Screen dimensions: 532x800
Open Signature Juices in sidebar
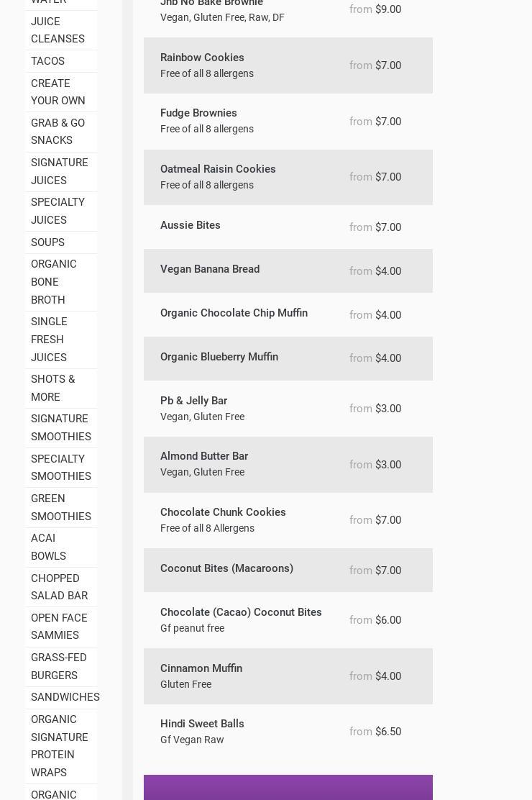60,171
